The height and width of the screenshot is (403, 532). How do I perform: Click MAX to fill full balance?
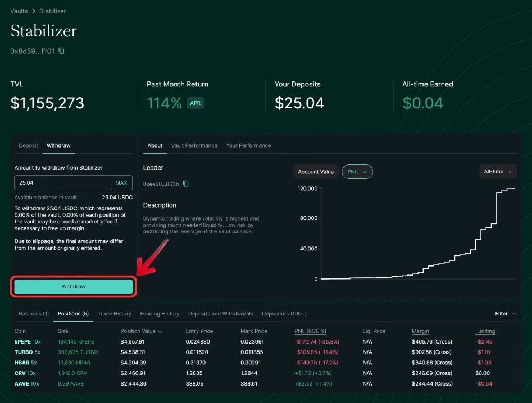pos(121,182)
